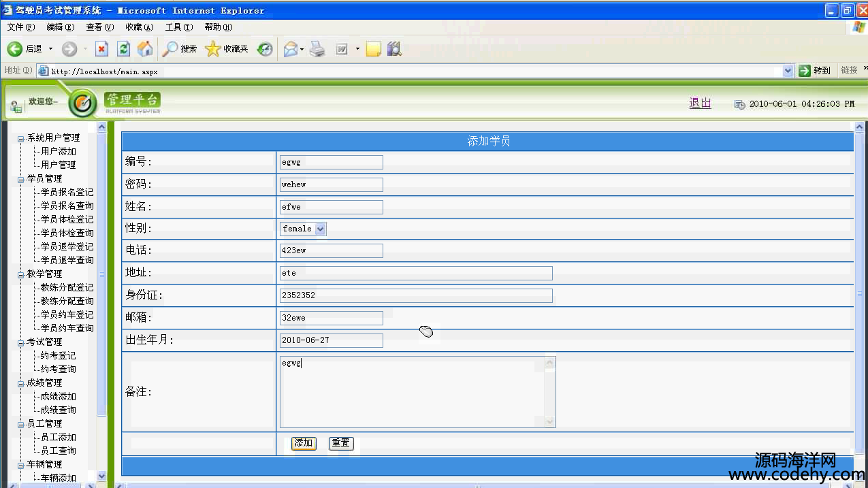
Task: Open 学员报名登记 in the sidebar
Action: 67,192
